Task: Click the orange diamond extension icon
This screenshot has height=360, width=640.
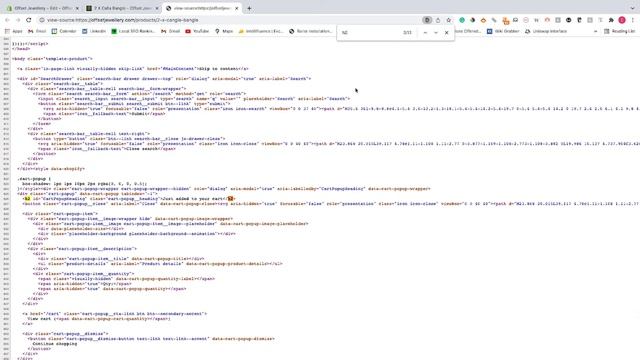Action: (x=483, y=20)
